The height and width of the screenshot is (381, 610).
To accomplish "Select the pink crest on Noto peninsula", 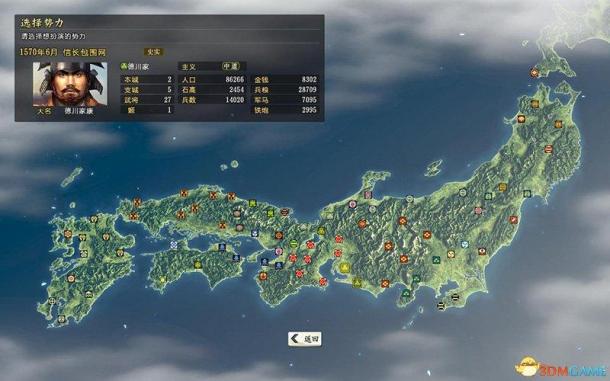I will point(368,195).
